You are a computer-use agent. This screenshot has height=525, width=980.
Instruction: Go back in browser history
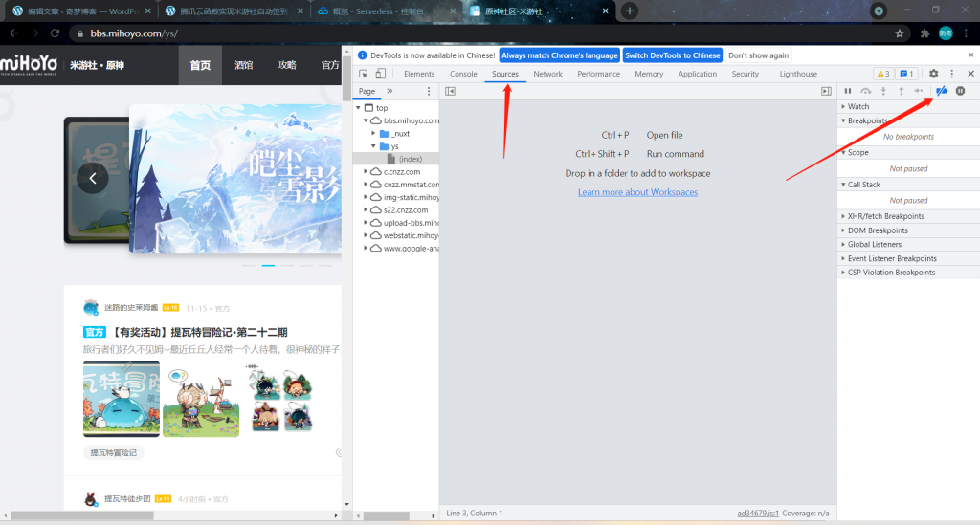point(14,33)
